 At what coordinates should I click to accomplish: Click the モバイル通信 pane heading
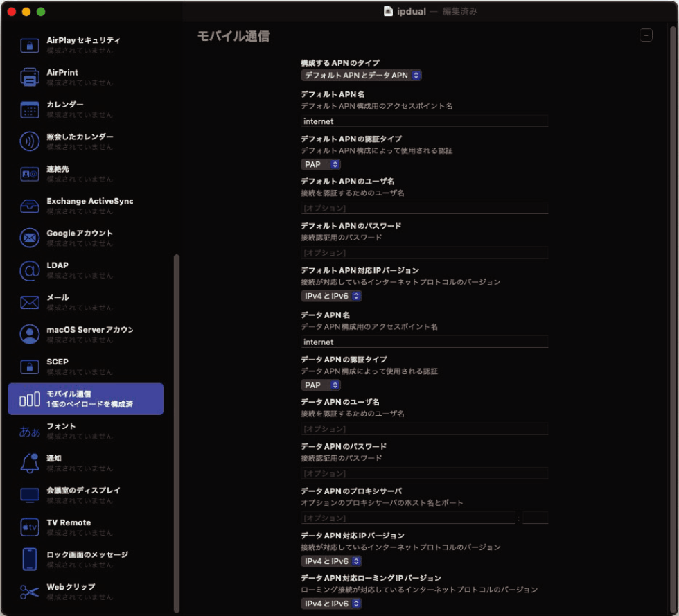pos(233,36)
